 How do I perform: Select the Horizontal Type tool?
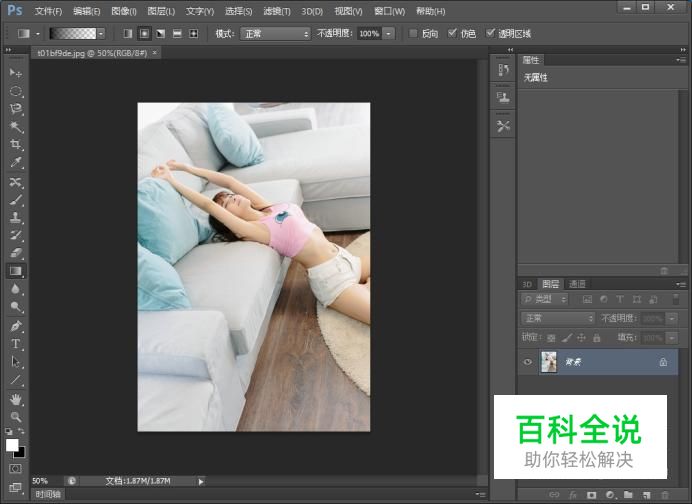[x=16, y=344]
